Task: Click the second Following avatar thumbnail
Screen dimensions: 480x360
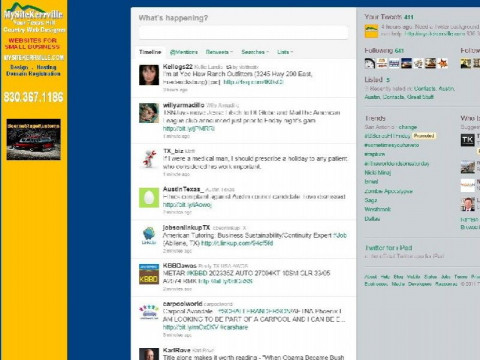Action: tap(382, 63)
